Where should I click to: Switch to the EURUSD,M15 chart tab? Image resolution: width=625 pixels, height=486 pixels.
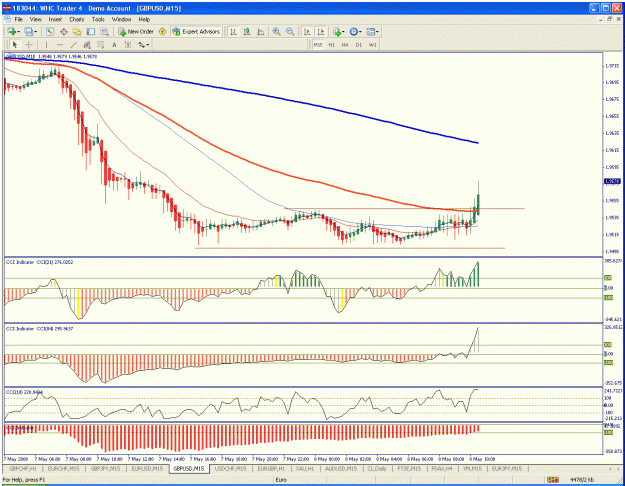click(147, 469)
